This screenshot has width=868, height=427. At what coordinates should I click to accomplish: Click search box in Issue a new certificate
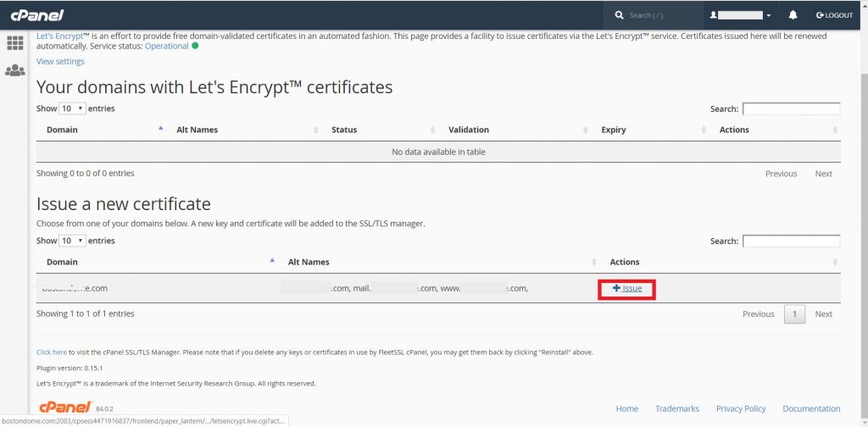click(x=791, y=241)
